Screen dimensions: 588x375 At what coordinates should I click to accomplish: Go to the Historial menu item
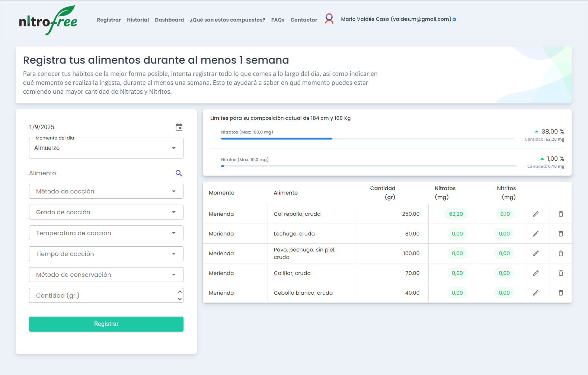click(138, 20)
